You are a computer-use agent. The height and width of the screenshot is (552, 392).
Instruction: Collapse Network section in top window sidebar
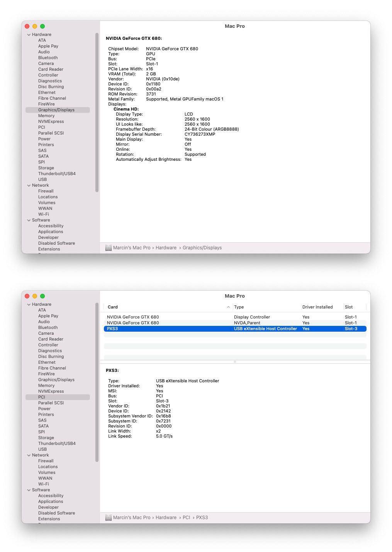pyautogui.click(x=29, y=186)
